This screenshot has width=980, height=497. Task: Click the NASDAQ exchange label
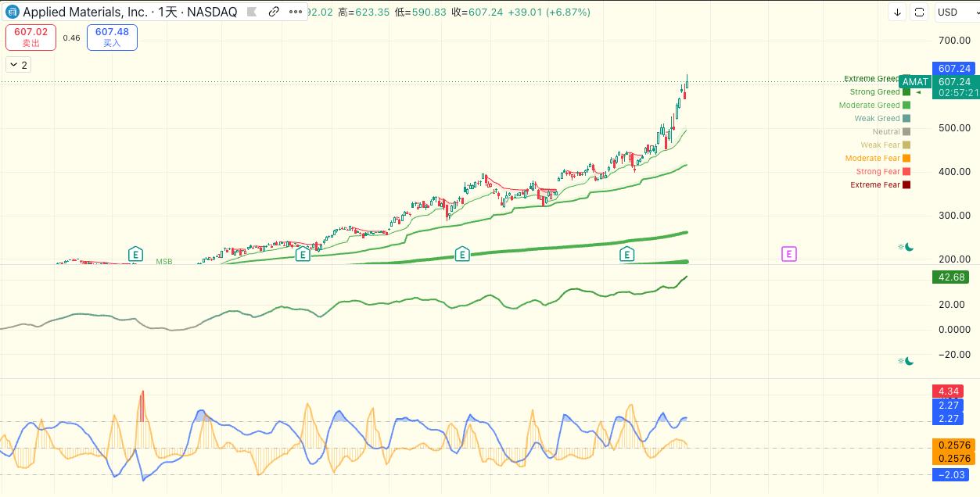coord(212,13)
